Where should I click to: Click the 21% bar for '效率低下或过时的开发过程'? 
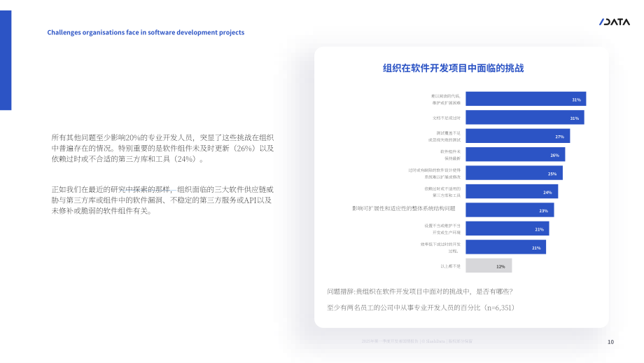[505, 247]
